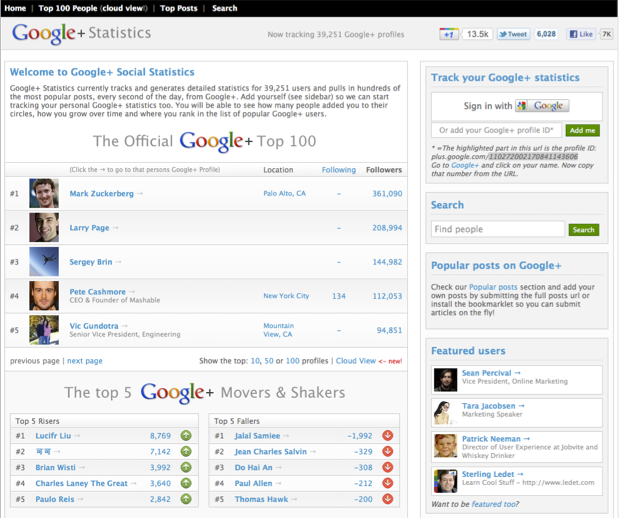Open Sterling Ledet featured user link
This screenshot has height=518, width=619.
(488, 474)
